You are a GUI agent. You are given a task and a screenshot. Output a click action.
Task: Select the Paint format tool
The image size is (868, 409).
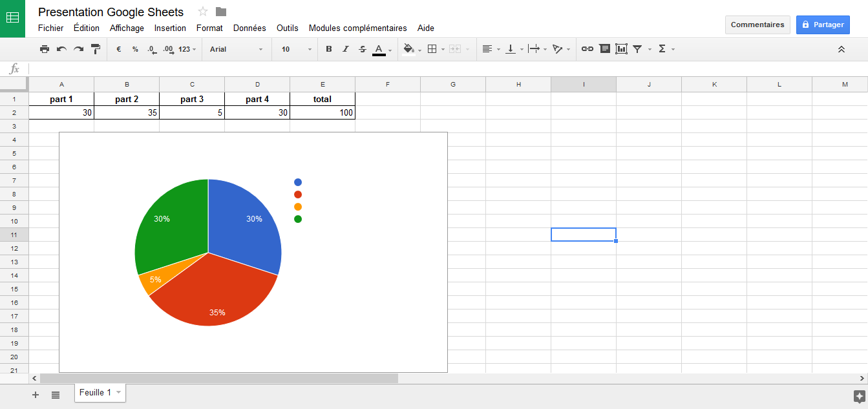point(95,48)
